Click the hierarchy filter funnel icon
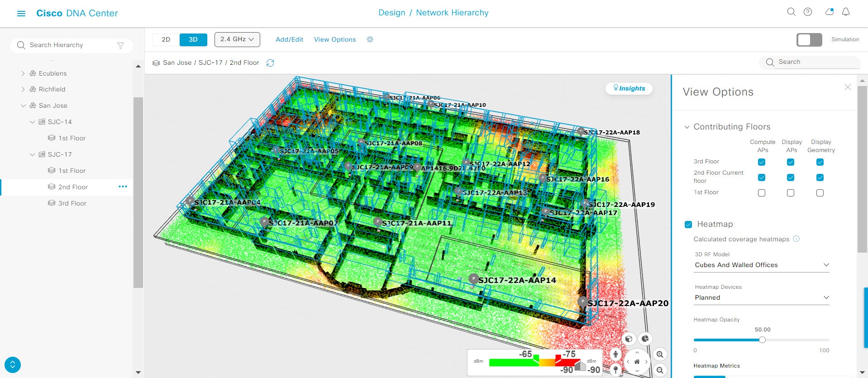Screen dimensions: 868x378 coord(120,45)
